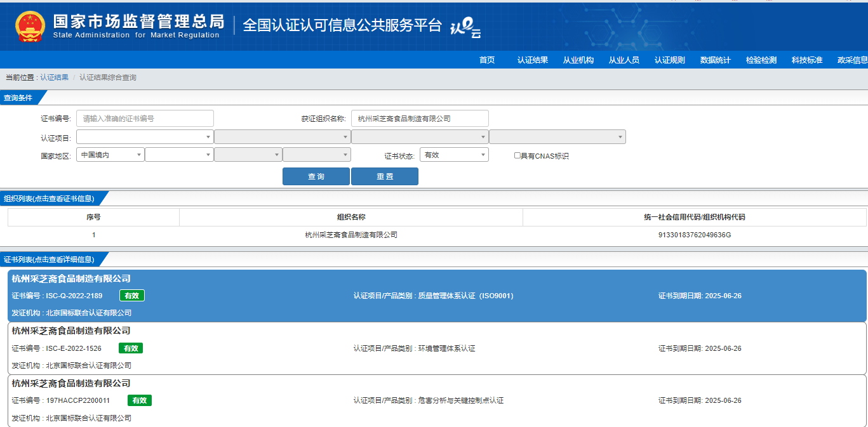The width and height of the screenshot is (868, 427).
Task: Open certificate ISC-E-2022-1526 entry
Action: point(437,348)
